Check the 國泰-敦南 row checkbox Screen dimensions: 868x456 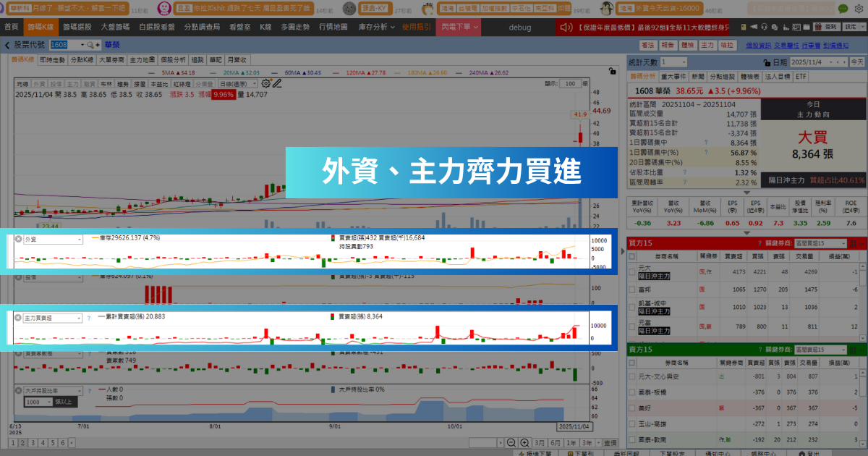coord(631,439)
